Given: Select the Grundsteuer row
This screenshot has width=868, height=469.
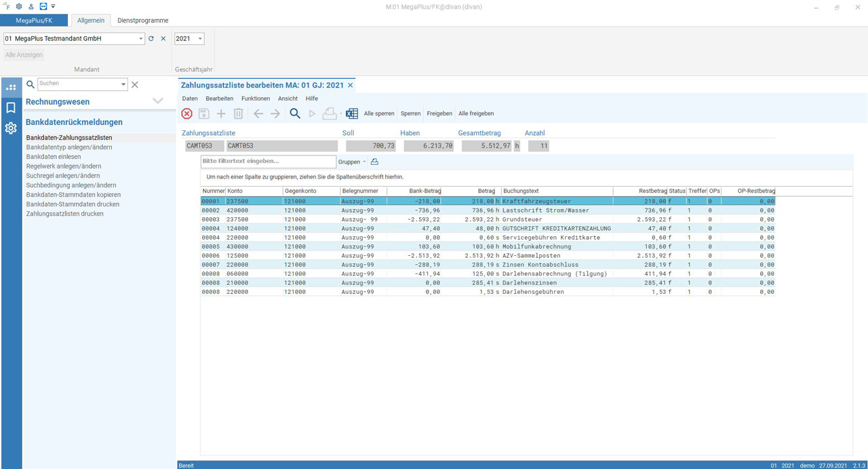Looking at the screenshot, I should tap(488, 219).
